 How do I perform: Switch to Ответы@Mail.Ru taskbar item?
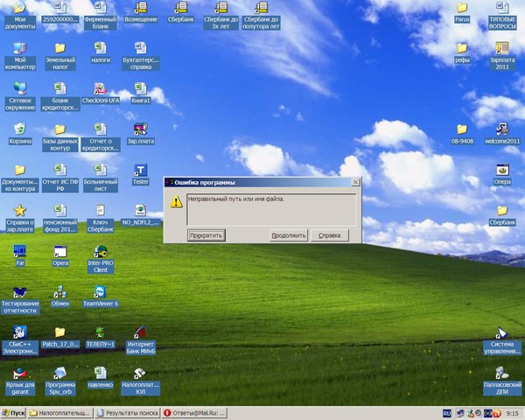pyautogui.click(x=194, y=413)
